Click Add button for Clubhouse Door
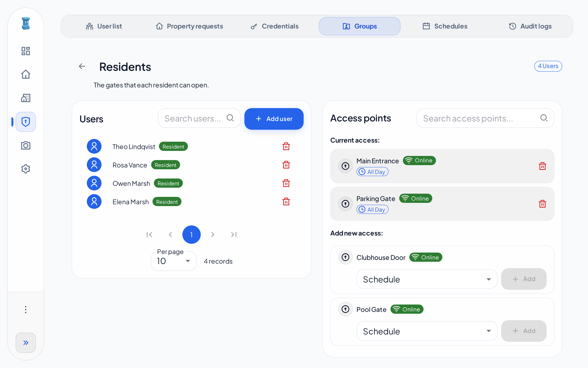Viewport: 588px width, 368px height. [x=524, y=279]
